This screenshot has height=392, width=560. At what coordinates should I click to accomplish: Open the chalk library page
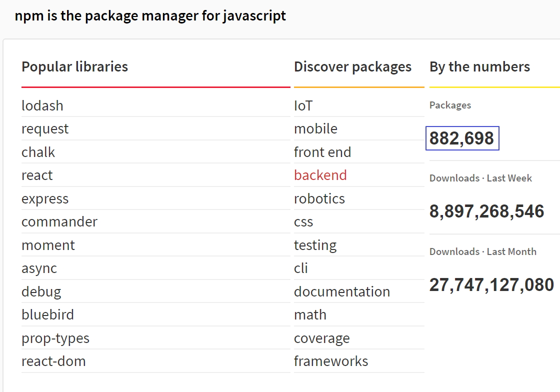(x=38, y=152)
